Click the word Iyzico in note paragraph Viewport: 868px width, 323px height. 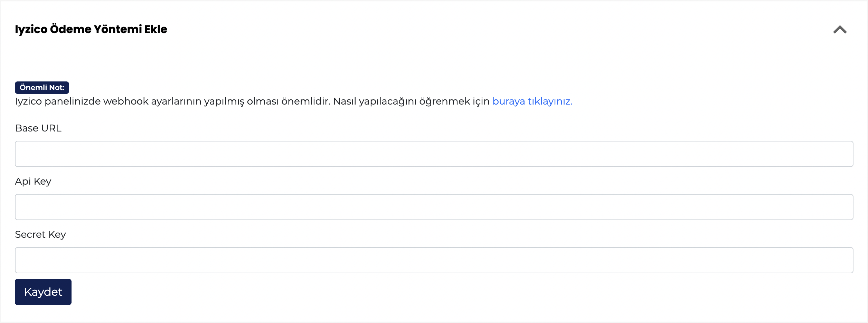click(28, 101)
